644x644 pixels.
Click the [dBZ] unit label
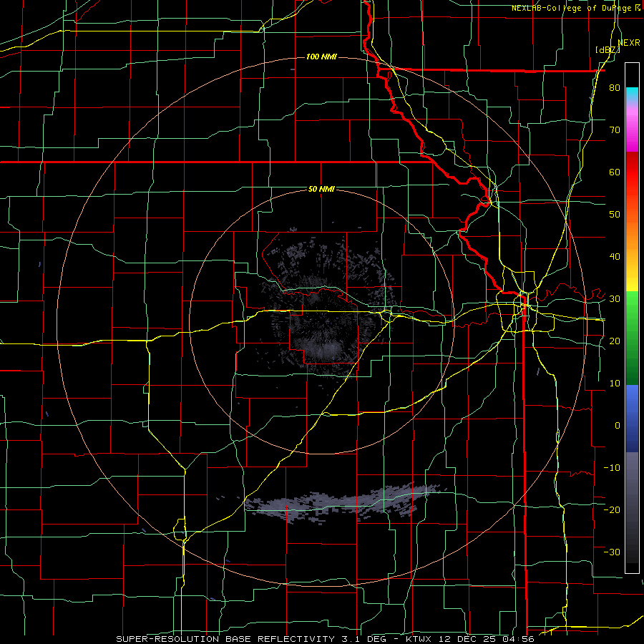click(608, 49)
